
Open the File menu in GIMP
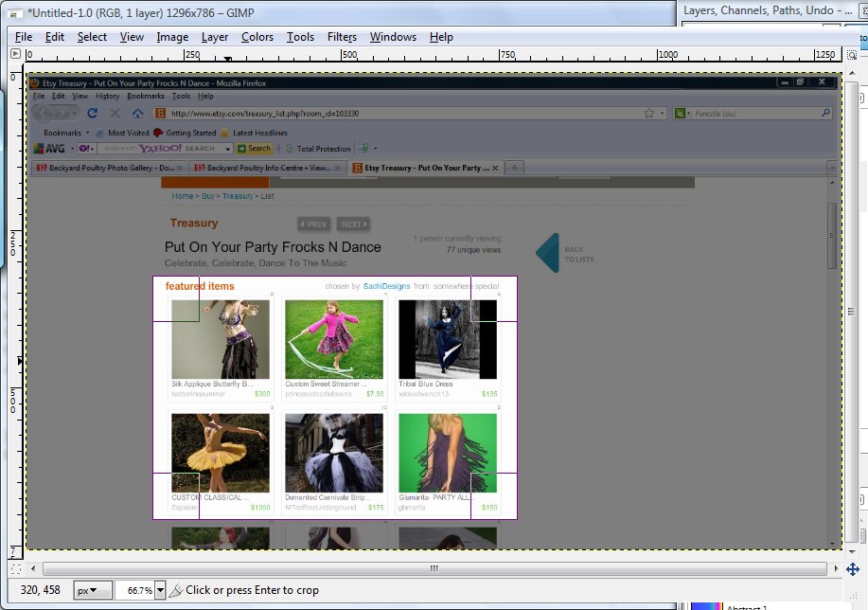coord(24,37)
